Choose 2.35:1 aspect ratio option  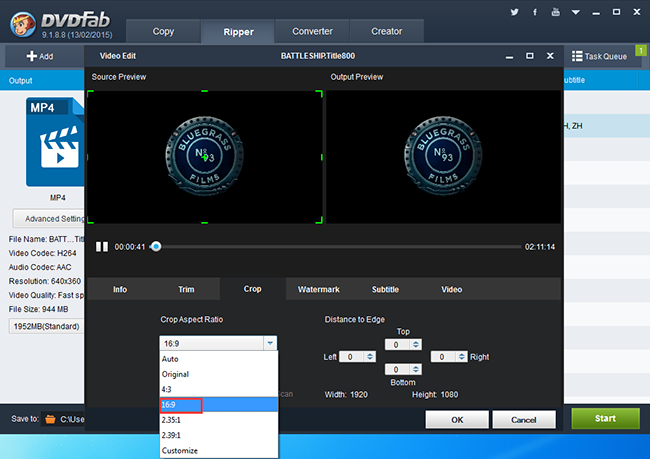click(218, 420)
